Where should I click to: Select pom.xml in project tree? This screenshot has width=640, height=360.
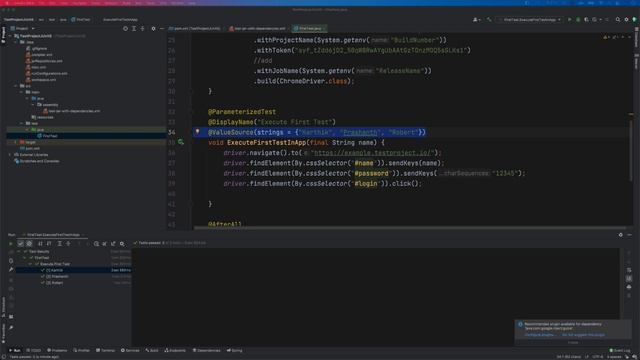pos(33,149)
